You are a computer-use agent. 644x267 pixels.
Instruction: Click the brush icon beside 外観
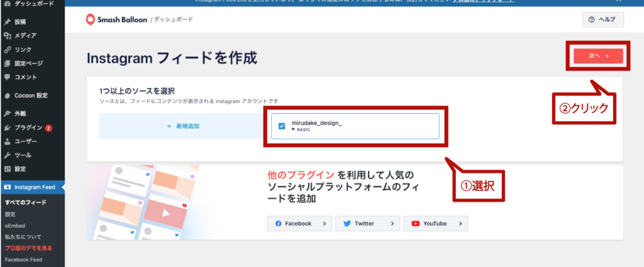click(x=7, y=114)
